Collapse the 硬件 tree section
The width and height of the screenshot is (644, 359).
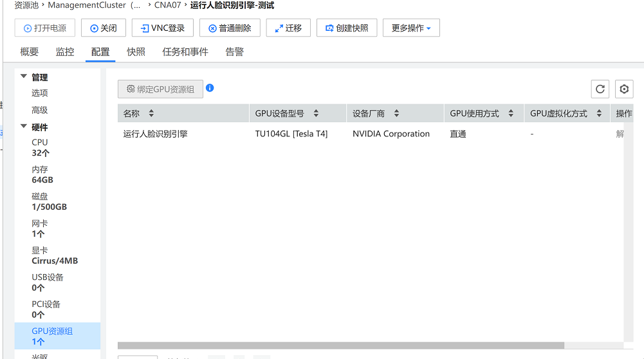23,127
